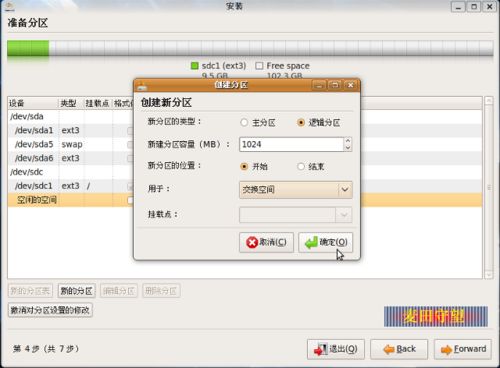Click the white Free space legend swatch
The height and width of the screenshot is (368, 500).
pyautogui.click(x=259, y=66)
